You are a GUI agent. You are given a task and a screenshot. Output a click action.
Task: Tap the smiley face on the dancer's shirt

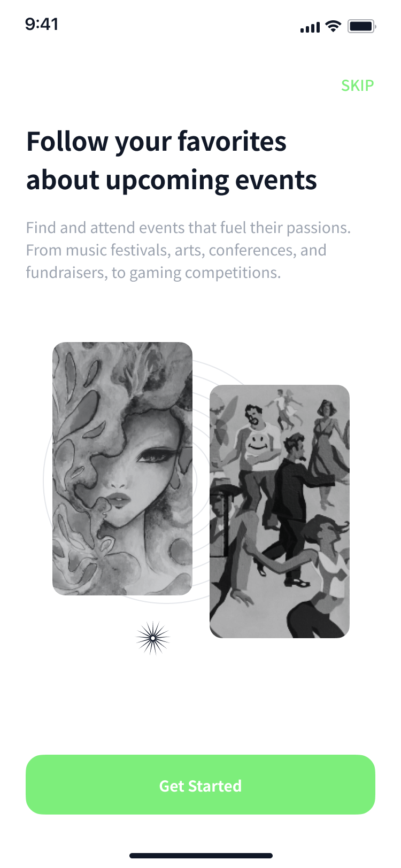click(x=258, y=443)
